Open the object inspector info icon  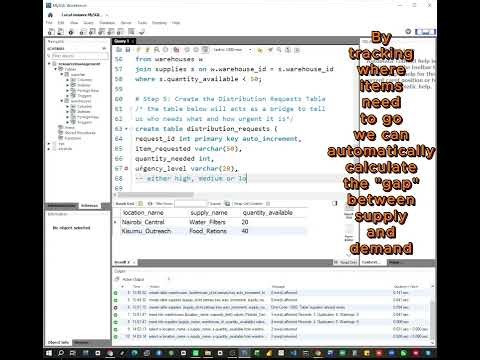click(x=71, y=32)
